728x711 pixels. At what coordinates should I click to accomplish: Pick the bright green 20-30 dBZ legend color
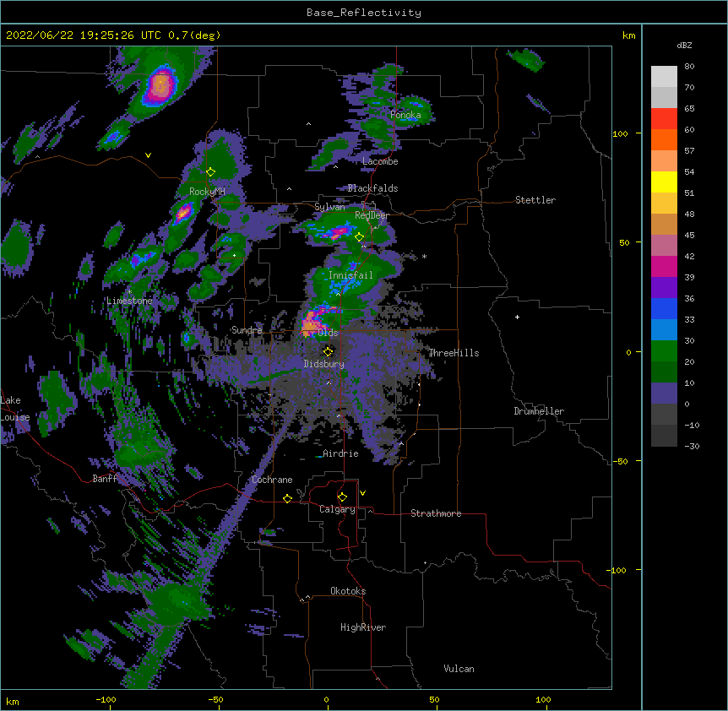click(664, 351)
